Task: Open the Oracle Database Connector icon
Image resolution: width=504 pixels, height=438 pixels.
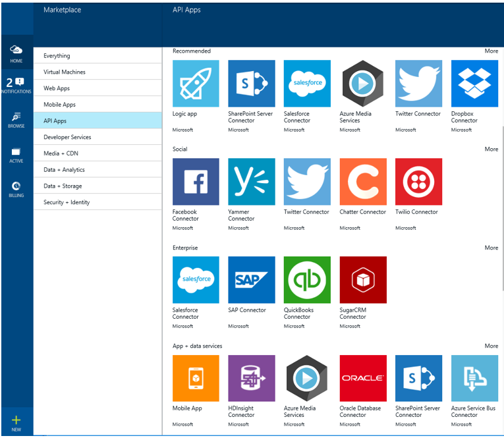Action: click(x=363, y=378)
